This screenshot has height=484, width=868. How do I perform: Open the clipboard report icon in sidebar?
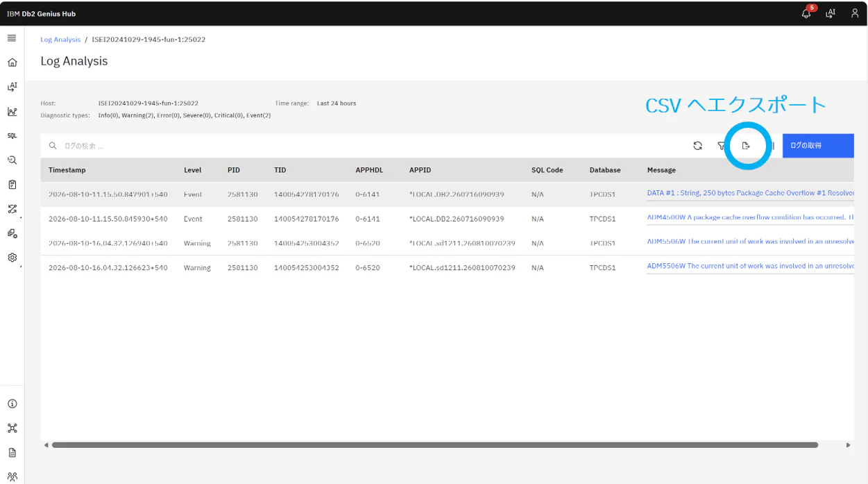pos(12,185)
